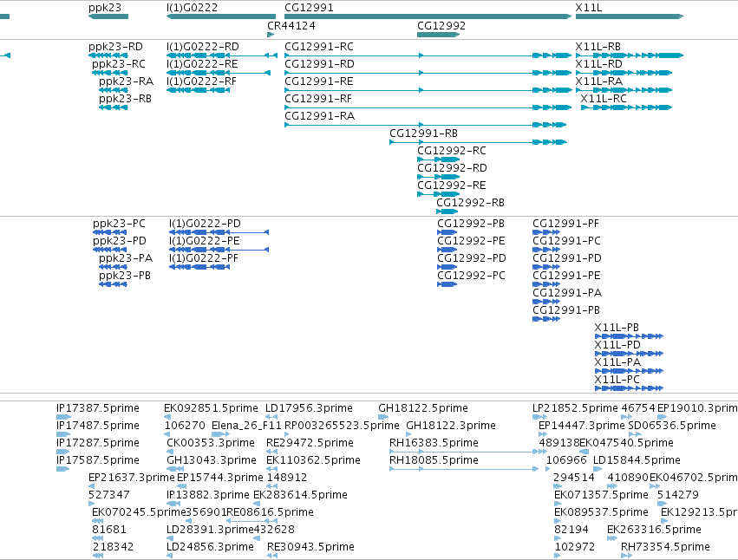This screenshot has height=560, width=738.
Task: Click transcript CG12992-RE
Action: click(x=438, y=195)
